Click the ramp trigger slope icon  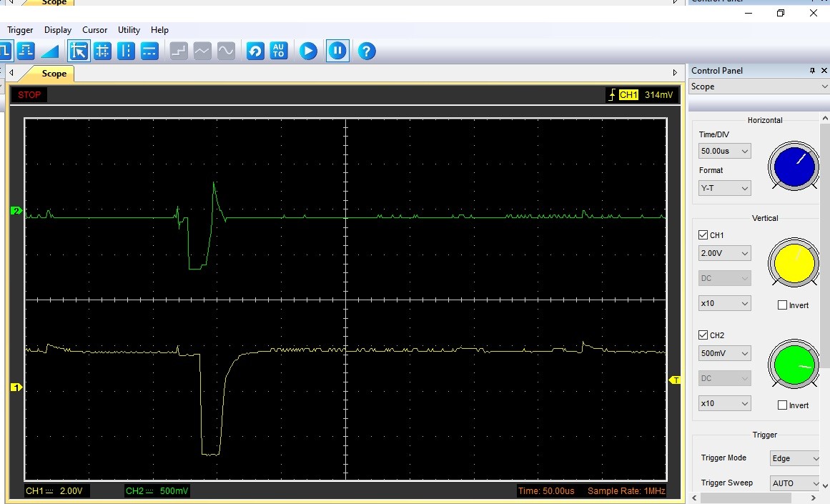[x=49, y=51]
